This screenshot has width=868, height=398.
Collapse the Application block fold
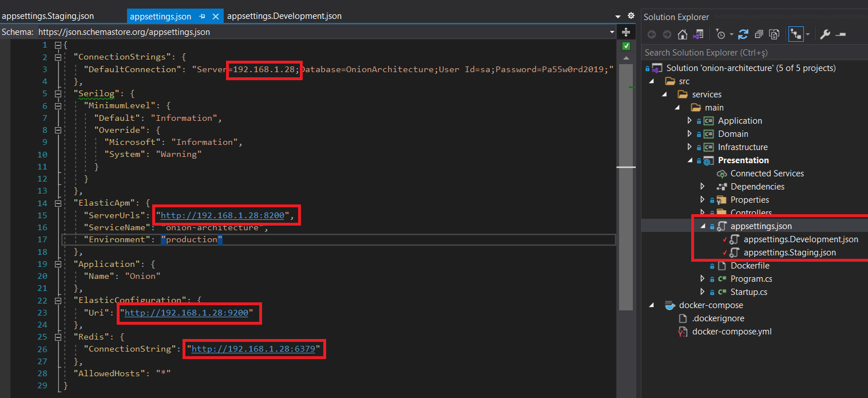pyautogui.click(x=57, y=264)
